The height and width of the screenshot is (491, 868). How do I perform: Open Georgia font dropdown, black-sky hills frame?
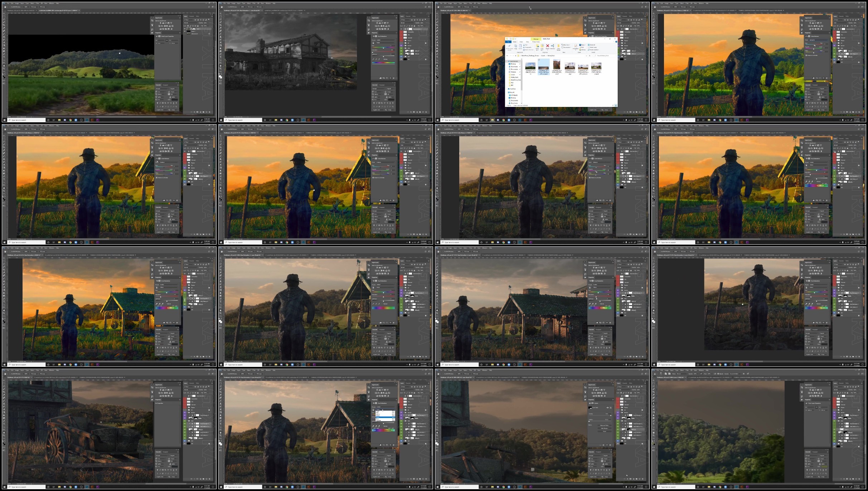click(x=162, y=89)
